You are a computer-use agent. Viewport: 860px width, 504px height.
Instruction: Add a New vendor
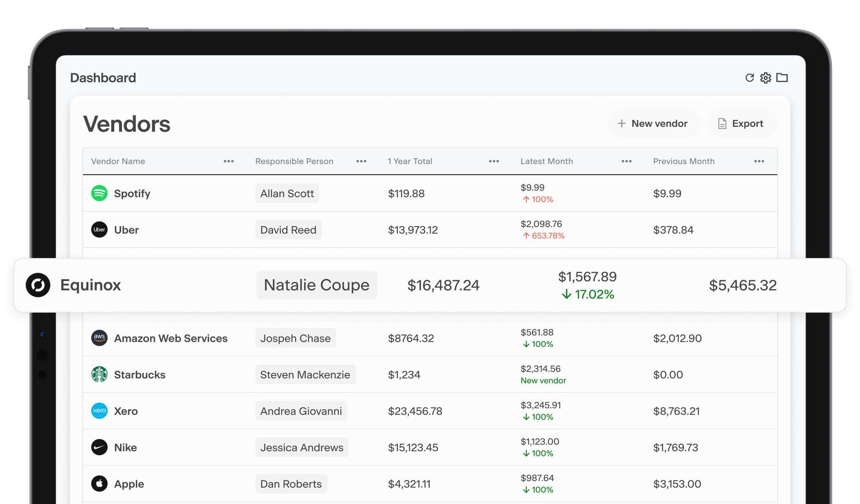[x=653, y=124]
